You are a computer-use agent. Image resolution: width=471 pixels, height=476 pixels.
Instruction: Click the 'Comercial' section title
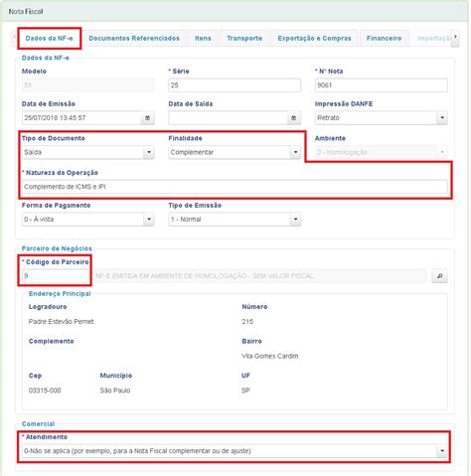38,424
